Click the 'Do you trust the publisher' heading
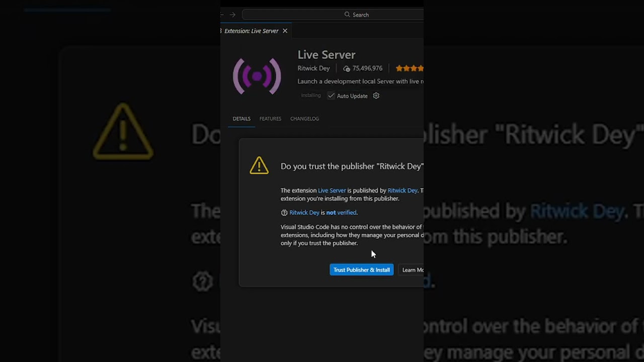 [352, 166]
